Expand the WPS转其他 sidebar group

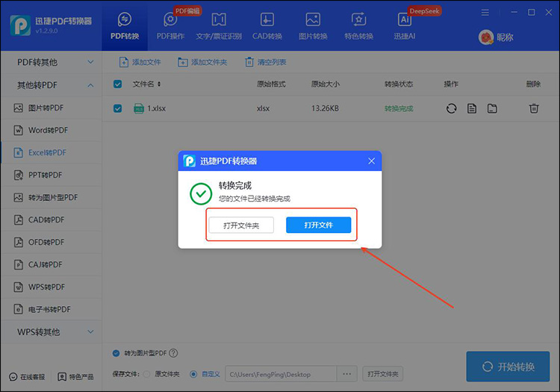[x=51, y=332]
